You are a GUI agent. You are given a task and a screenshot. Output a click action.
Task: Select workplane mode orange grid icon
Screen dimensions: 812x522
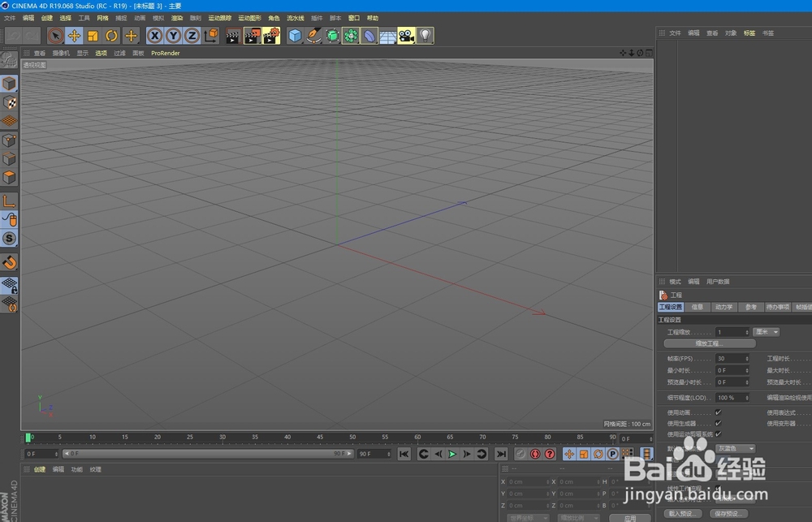coord(9,121)
